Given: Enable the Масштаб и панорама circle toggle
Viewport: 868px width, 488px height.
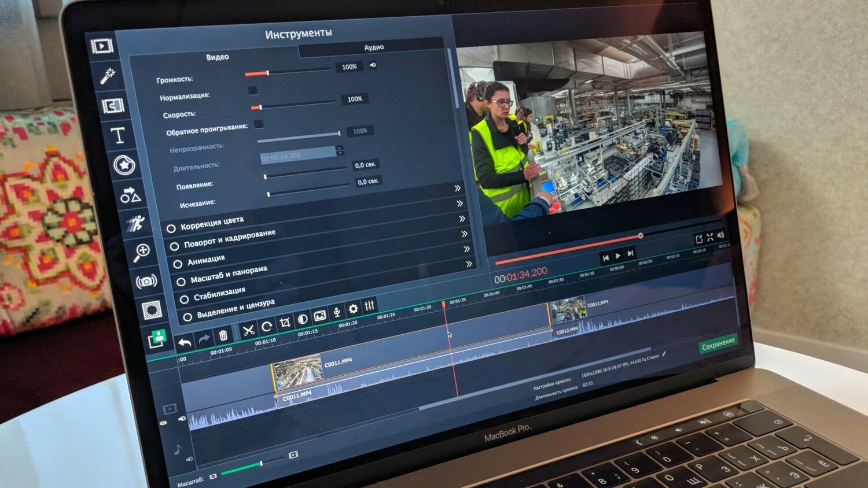Looking at the screenshot, I should (181, 282).
